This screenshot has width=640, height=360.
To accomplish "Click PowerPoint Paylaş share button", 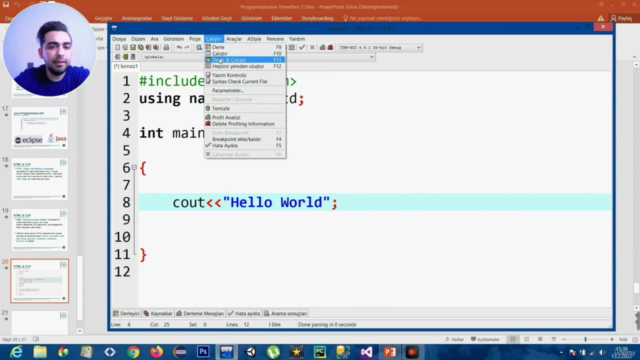I will tap(622, 18).
